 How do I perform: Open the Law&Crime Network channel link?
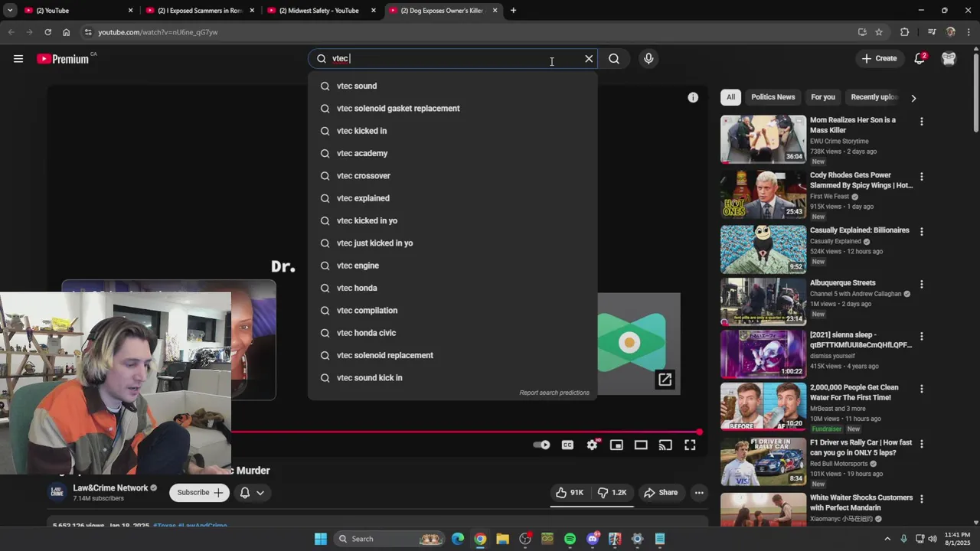click(x=110, y=488)
